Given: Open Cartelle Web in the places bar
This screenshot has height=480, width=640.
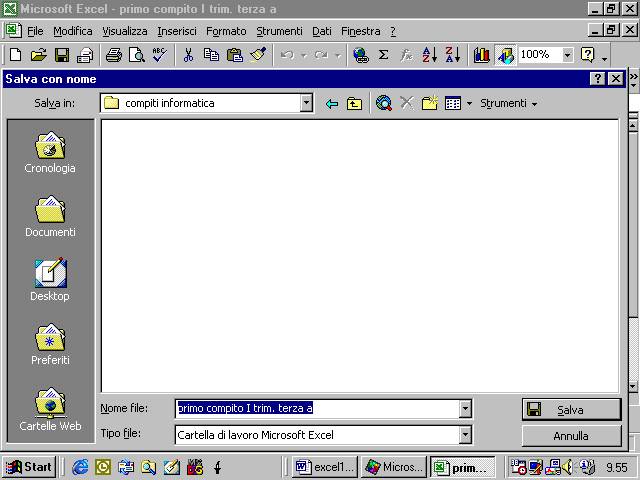Looking at the screenshot, I should pos(50,409).
